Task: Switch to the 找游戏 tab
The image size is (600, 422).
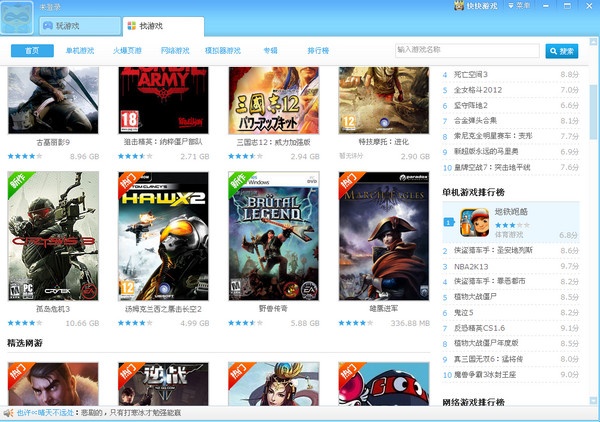Action: pos(163,26)
